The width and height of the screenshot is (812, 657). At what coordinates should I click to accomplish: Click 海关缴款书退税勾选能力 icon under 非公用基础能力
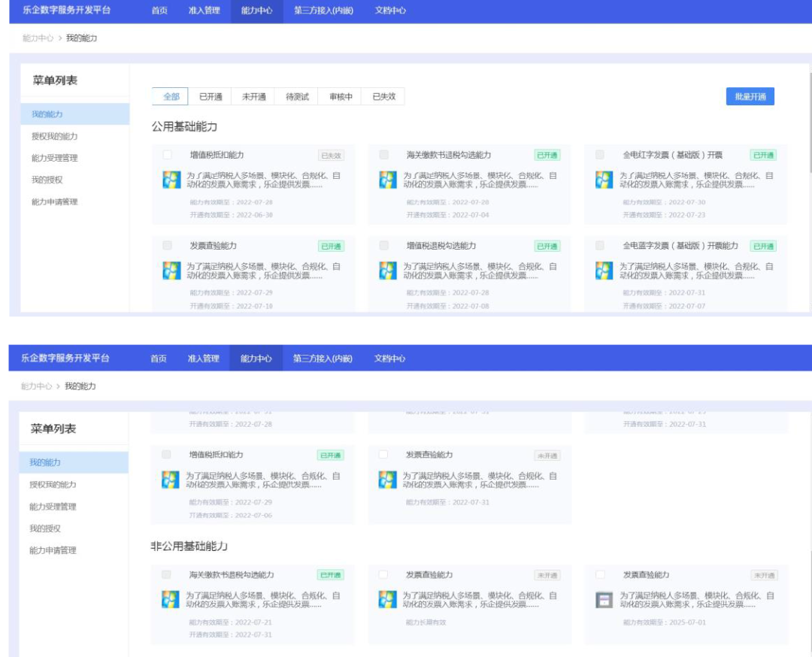tap(171, 600)
